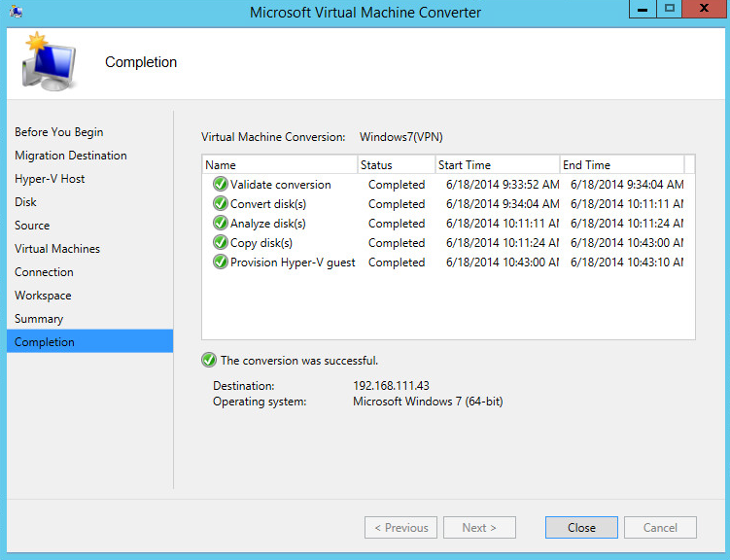Sort by the Start Time column header
730x560 pixels.
click(x=498, y=164)
